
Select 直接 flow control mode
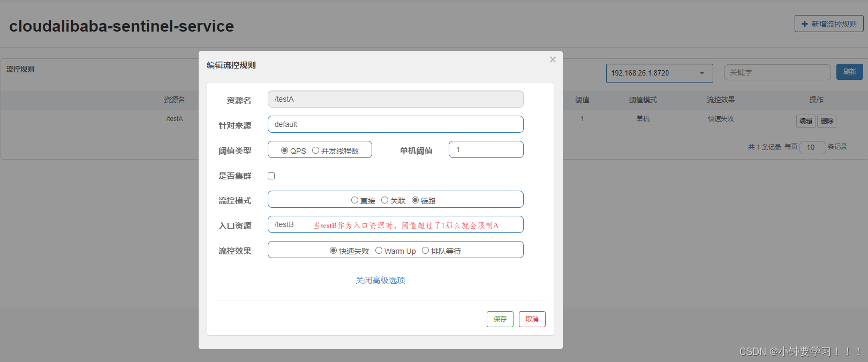point(354,200)
